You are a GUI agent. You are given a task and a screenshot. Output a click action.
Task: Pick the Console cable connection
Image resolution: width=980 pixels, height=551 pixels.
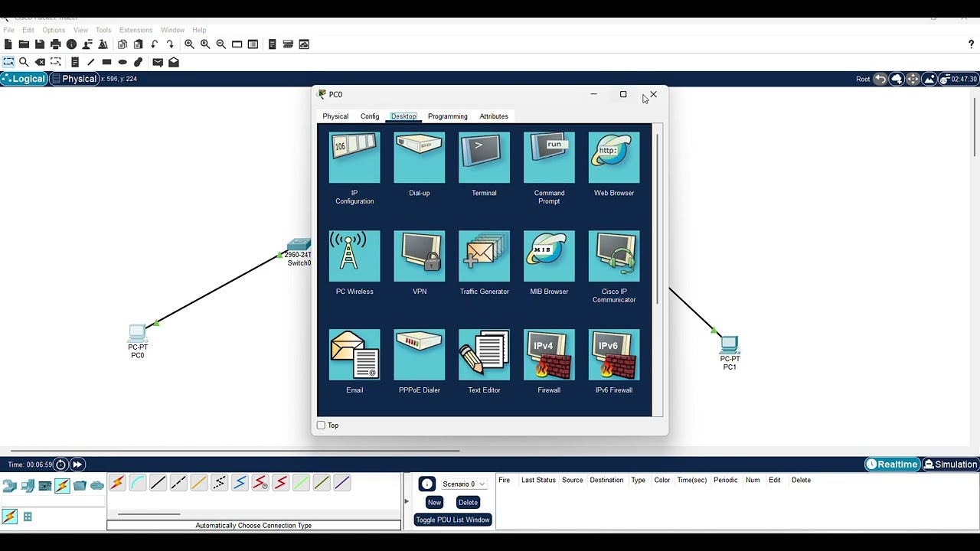138,483
